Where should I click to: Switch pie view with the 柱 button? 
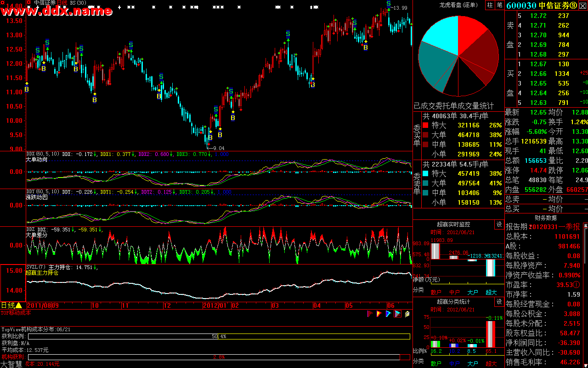tap(490, 5)
